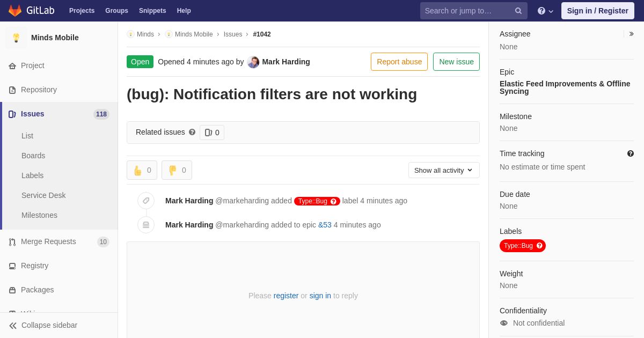Click the #1042 breadcrumb link
The image size is (644, 338).
click(262, 34)
